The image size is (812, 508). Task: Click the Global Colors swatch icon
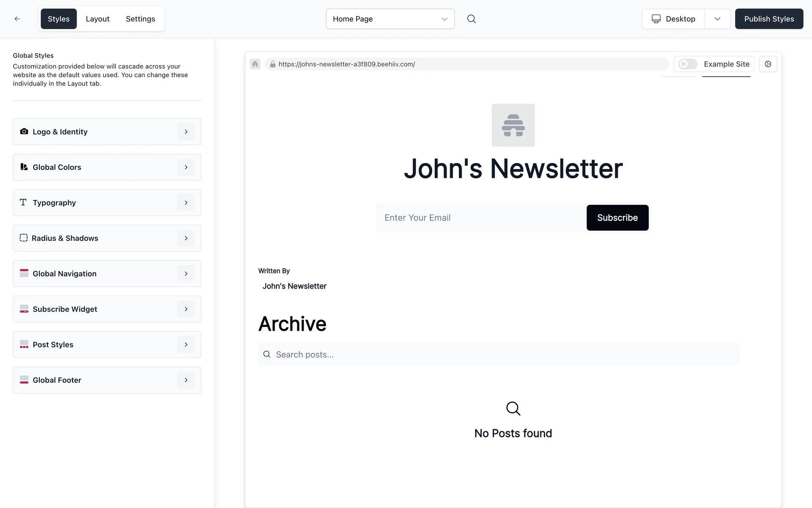coord(24,167)
